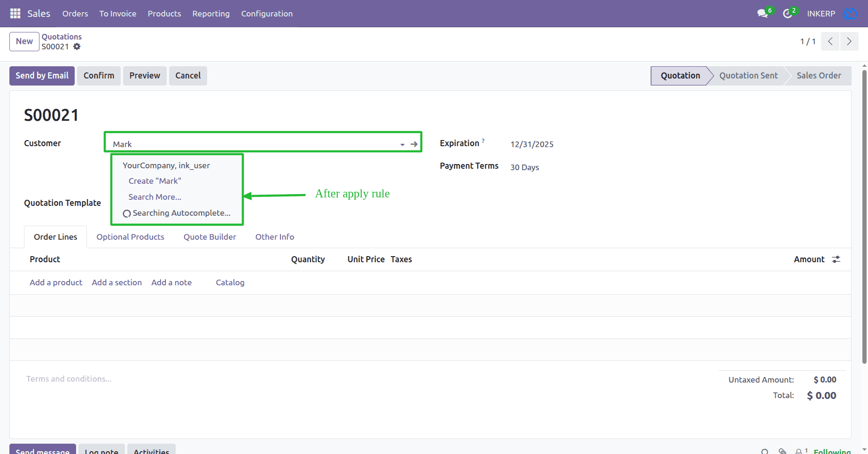Open the messages conversation icon
This screenshot has width=868, height=454.
(762, 14)
